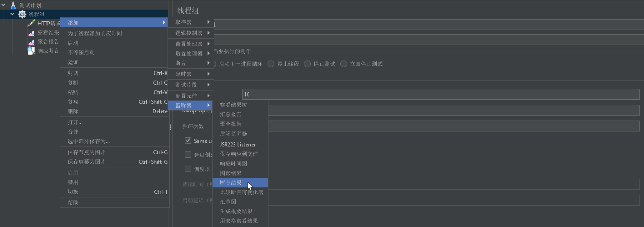Collapse the 测试计划 tree node

pos(3,5)
